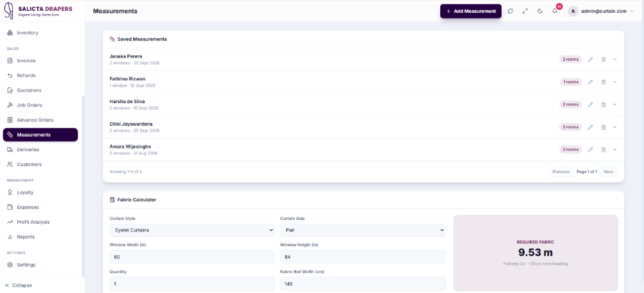Open Invoices in the sidebar
Viewport: 644px width, 293px height.
(40, 60)
